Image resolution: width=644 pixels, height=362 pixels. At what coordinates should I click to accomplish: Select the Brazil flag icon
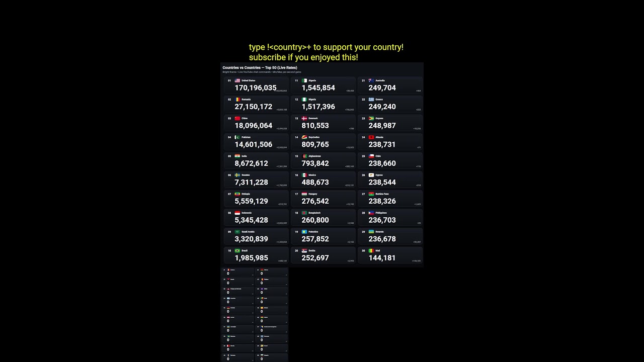tap(237, 250)
